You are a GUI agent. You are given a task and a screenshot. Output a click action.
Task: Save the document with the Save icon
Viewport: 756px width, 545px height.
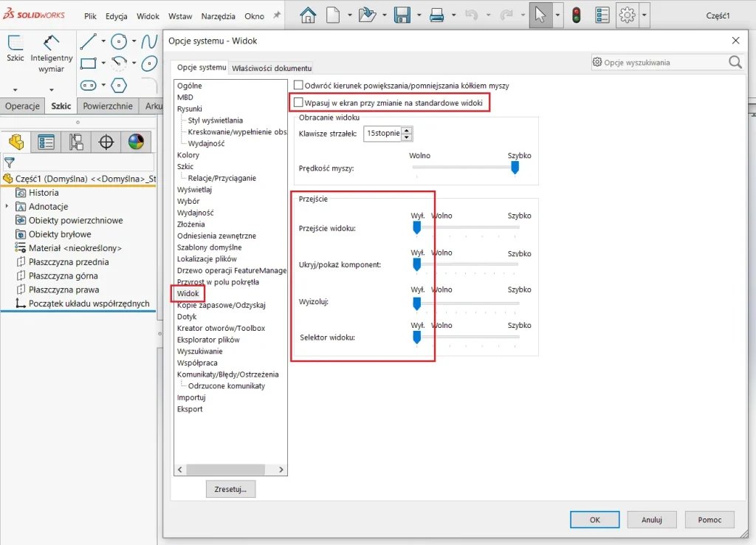(x=402, y=16)
